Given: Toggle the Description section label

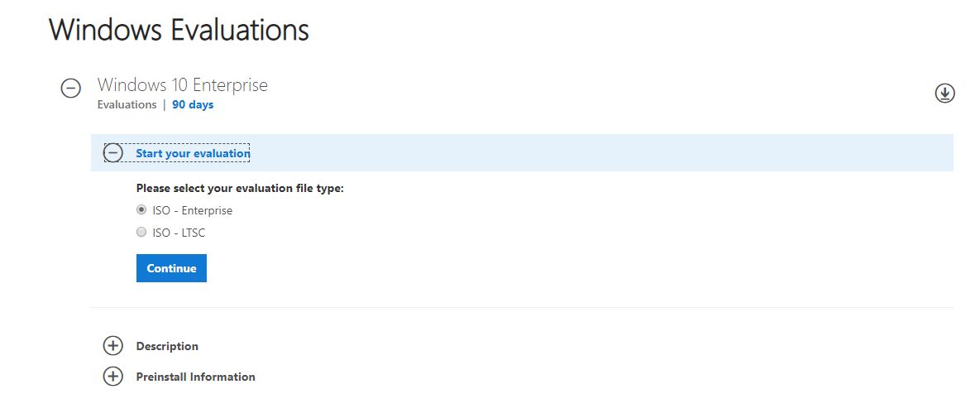Looking at the screenshot, I should pyautogui.click(x=167, y=347).
